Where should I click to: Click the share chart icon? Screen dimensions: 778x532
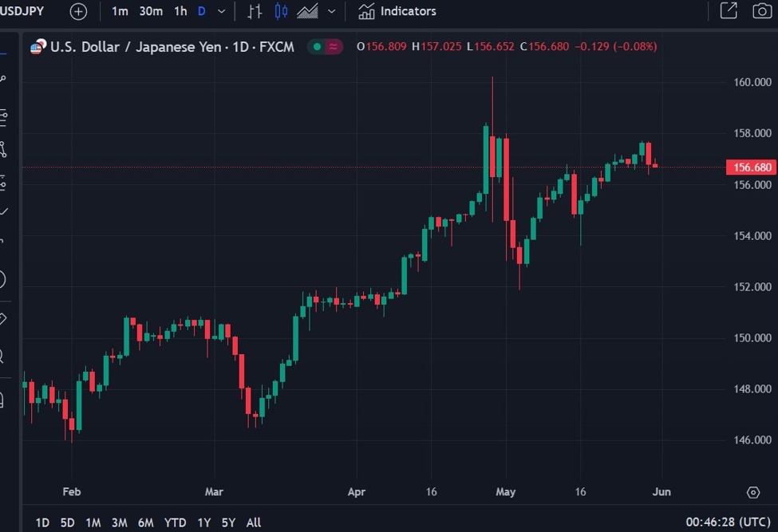[x=729, y=10]
